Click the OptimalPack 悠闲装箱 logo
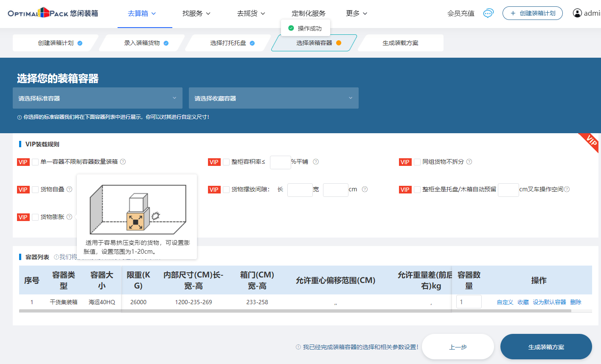This screenshot has height=364, width=601. pos(53,13)
